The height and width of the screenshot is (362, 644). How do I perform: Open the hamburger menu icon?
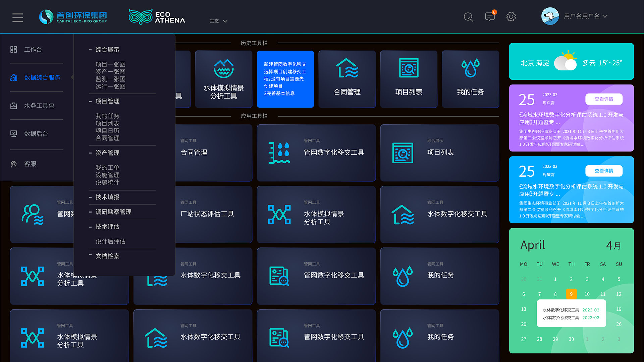(x=17, y=17)
